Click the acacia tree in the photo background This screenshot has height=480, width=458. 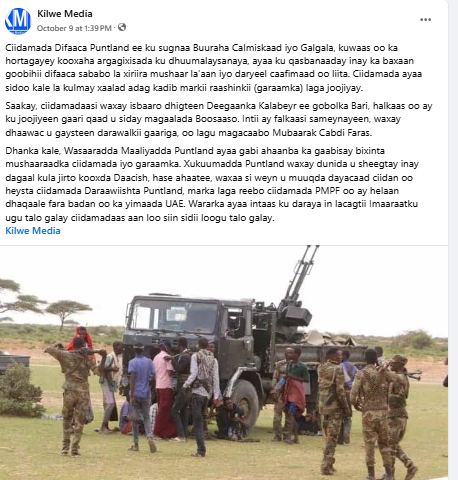pyautogui.click(x=68, y=312)
